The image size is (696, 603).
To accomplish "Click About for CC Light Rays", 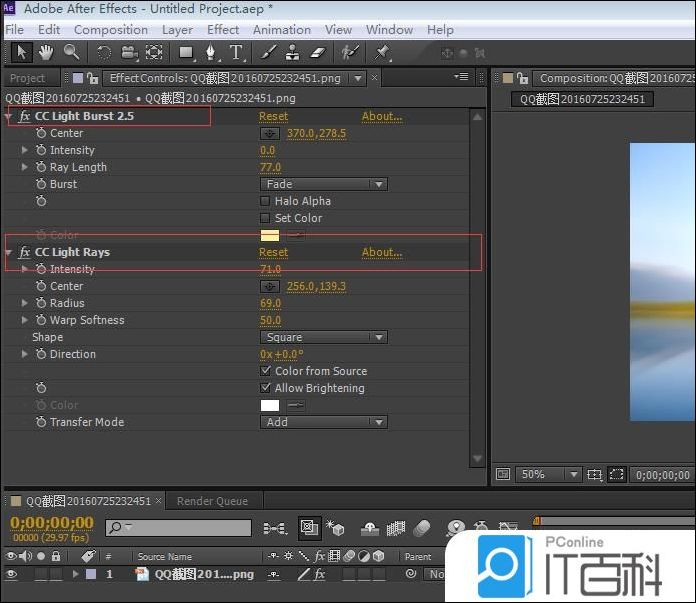I will (x=381, y=252).
